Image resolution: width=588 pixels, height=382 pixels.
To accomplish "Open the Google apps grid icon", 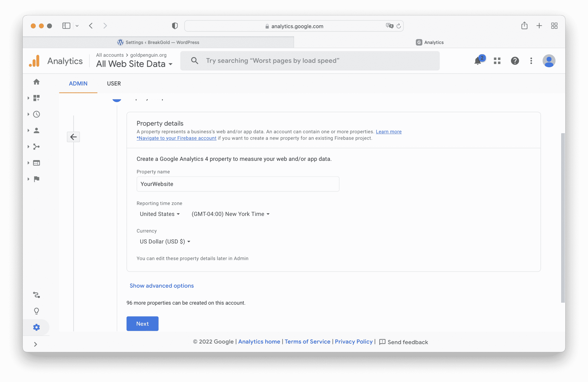I will tap(497, 61).
